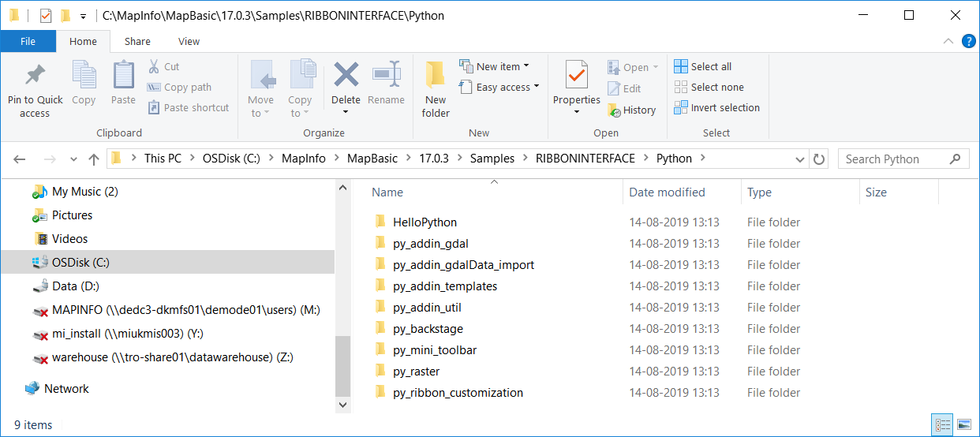Screen dimensions: 980x437
Task: Switch to the View tab
Action: 189,42
